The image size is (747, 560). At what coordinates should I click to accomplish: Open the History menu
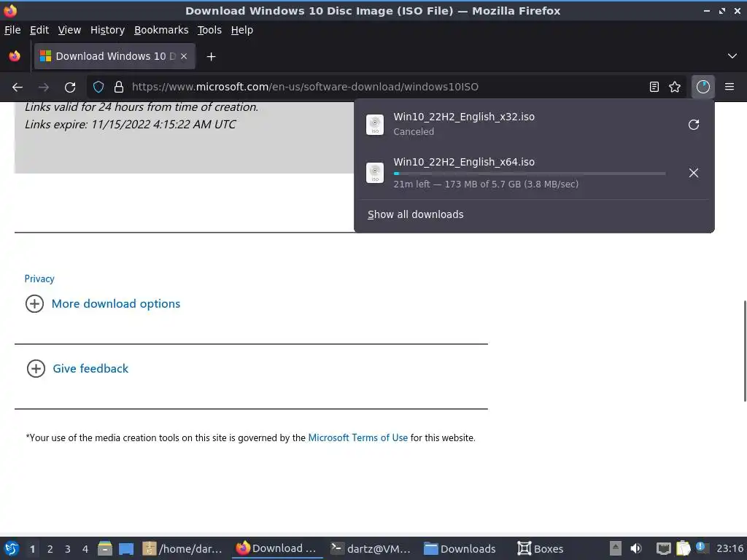[x=108, y=30]
